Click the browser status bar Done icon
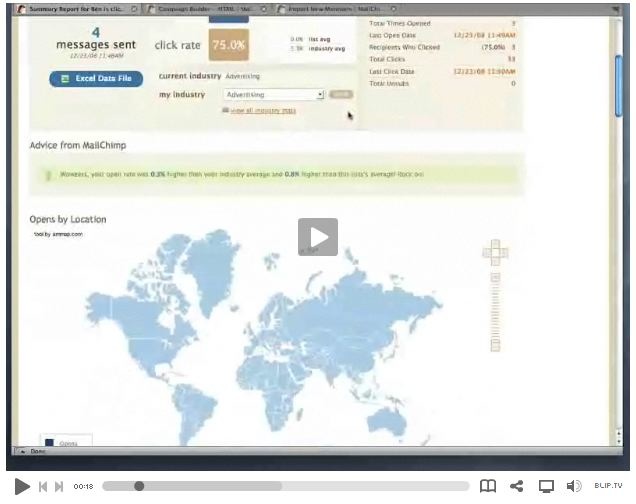 coord(22,451)
